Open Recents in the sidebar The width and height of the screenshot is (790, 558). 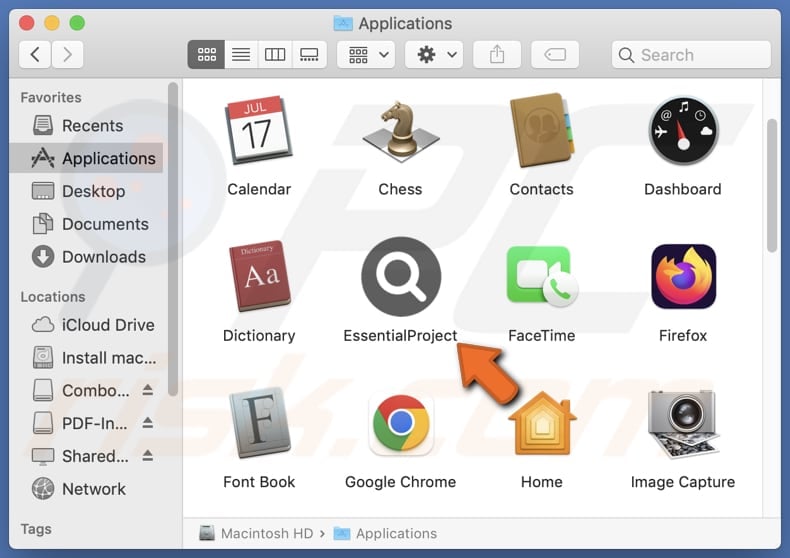pos(86,125)
